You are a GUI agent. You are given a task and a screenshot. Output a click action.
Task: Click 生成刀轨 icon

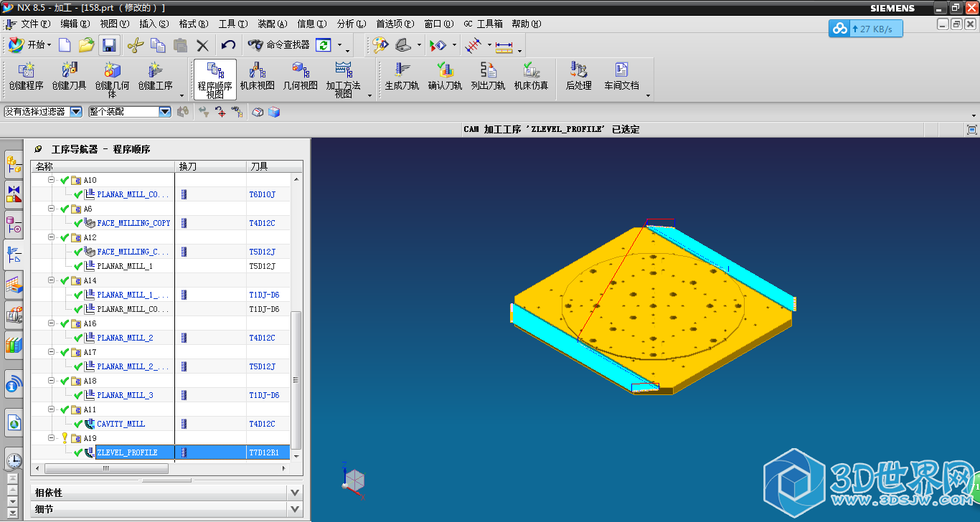point(402,76)
